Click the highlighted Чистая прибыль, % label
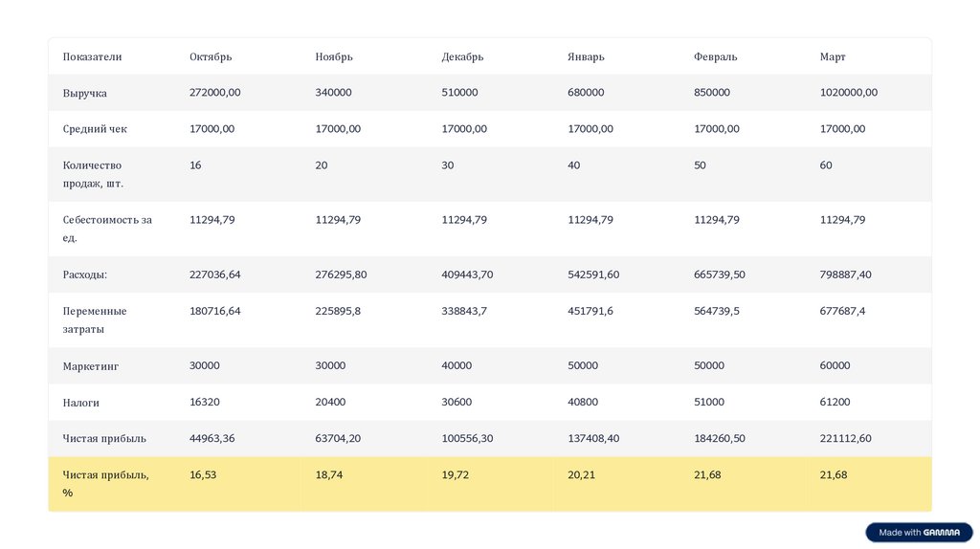 105,483
